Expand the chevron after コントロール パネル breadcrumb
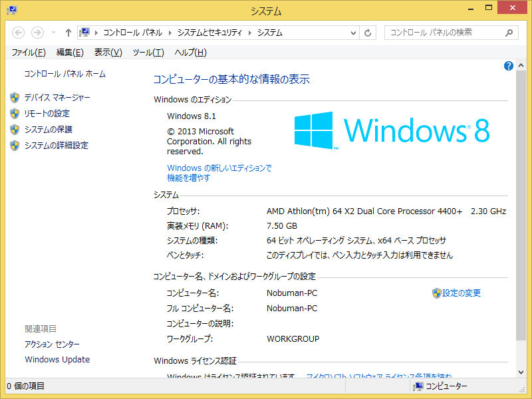 [170, 33]
